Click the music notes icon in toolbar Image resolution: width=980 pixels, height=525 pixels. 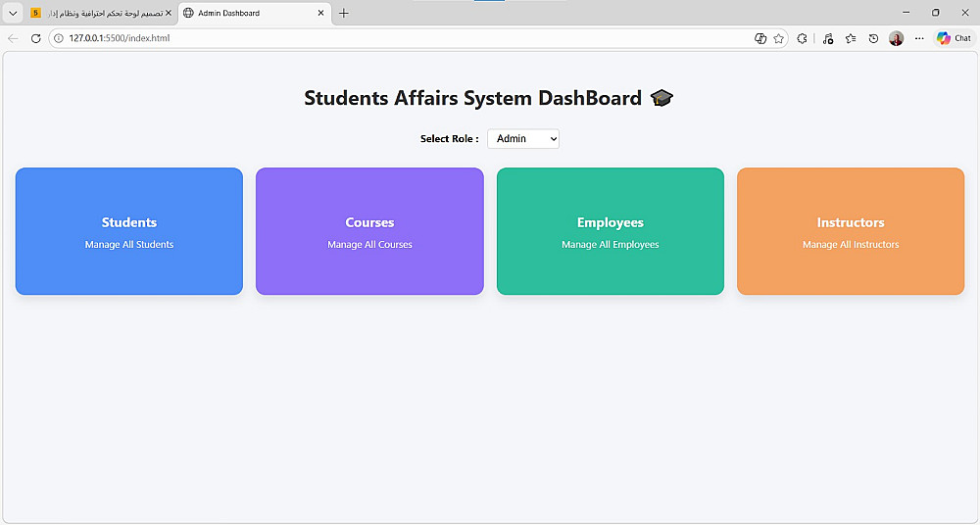(x=828, y=38)
